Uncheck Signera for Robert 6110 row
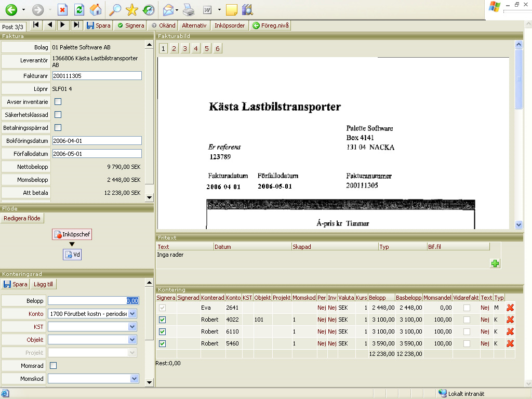532x399 pixels. tap(163, 331)
